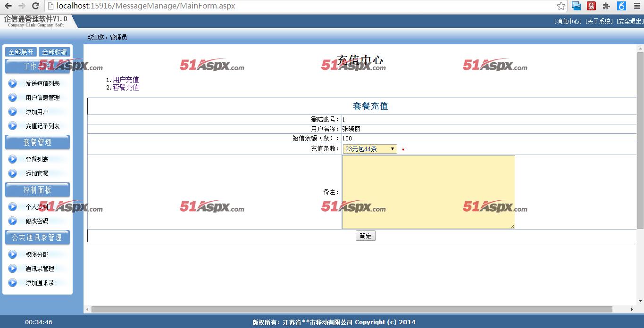The width and height of the screenshot is (644, 328).
Task: Click the browser address bar URL
Action: point(146,6)
